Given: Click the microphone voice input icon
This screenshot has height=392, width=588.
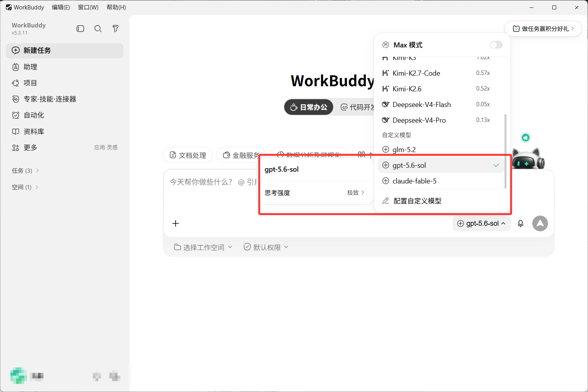Looking at the screenshot, I should pyautogui.click(x=521, y=223).
